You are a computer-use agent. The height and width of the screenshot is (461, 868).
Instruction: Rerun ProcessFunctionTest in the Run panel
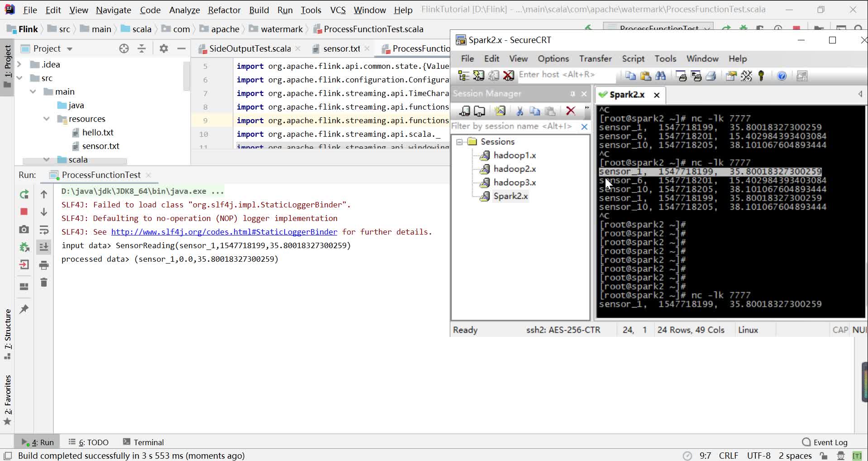click(24, 194)
